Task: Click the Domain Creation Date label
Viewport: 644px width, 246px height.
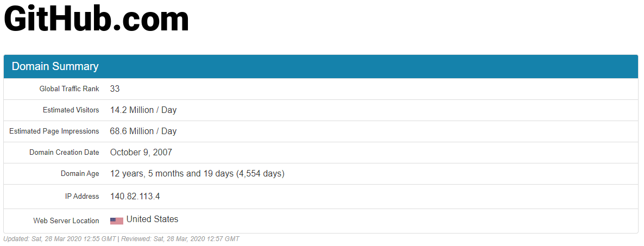Action: [64, 153]
